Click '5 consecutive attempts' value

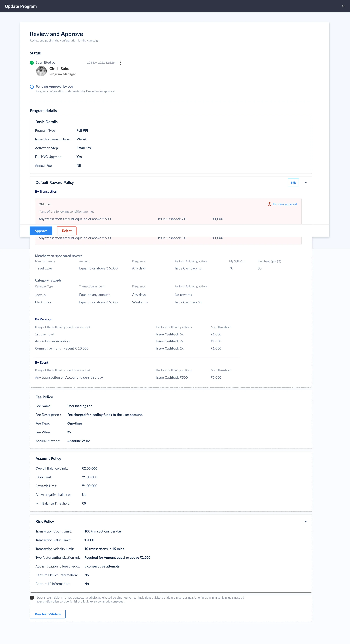[102, 566]
